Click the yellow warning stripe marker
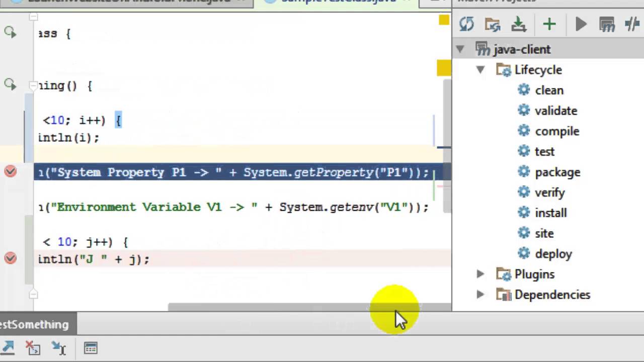644x362 pixels. (444, 68)
